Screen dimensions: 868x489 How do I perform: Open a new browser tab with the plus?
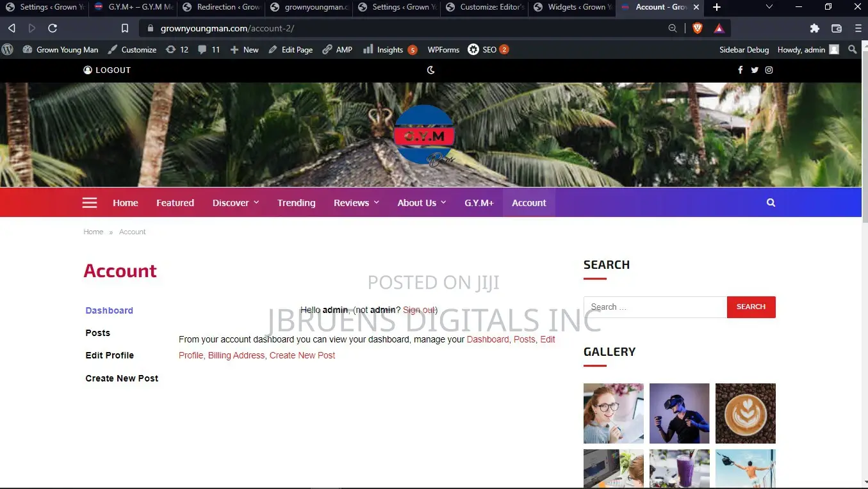tap(717, 7)
